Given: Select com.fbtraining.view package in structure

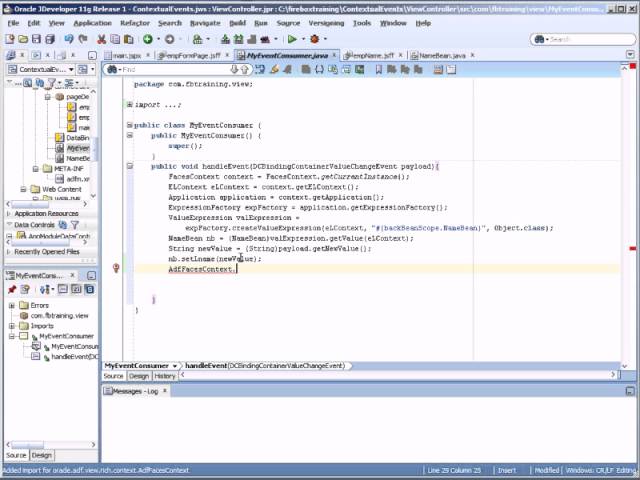Looking at the screenshot, I should point(60,316).
